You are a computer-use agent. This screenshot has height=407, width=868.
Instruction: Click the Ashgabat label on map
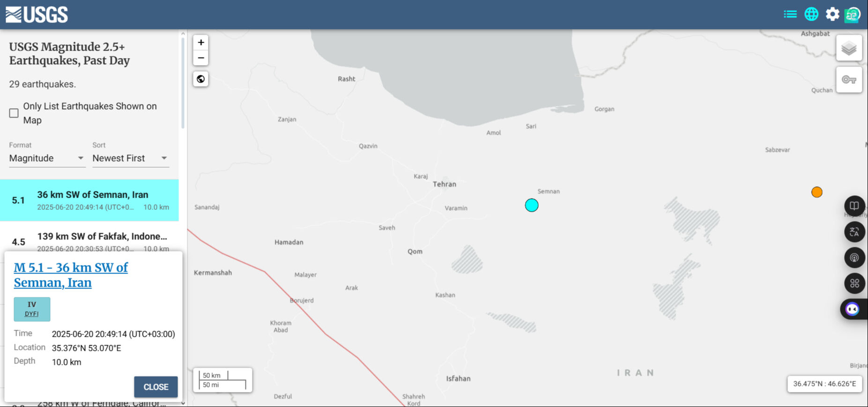815,33
